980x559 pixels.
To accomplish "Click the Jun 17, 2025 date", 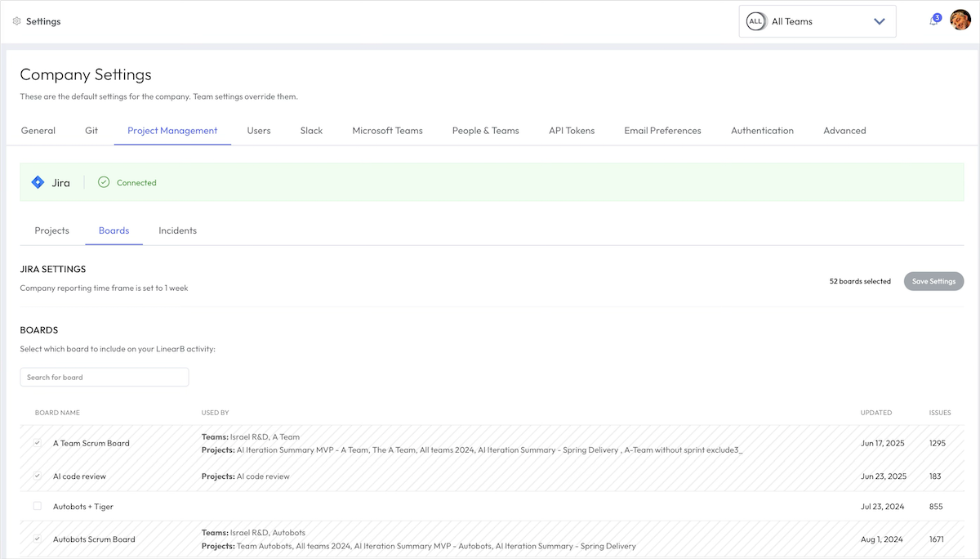I will coord(883,443).
